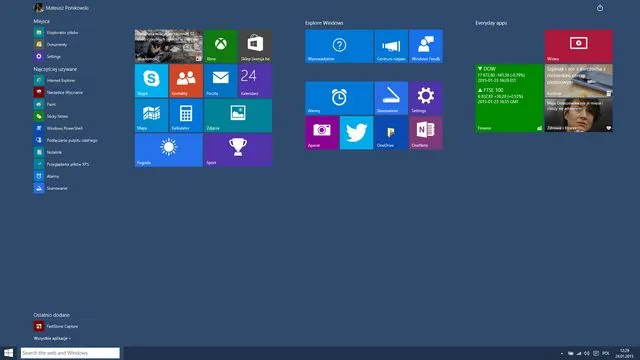640x360 pixels.
Task: Open the live tile showing a pen photo
Action: (x=578, y=81)
